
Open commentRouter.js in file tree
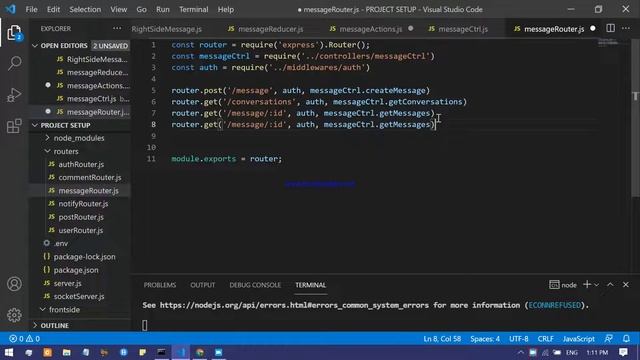[x=90, y=177]
